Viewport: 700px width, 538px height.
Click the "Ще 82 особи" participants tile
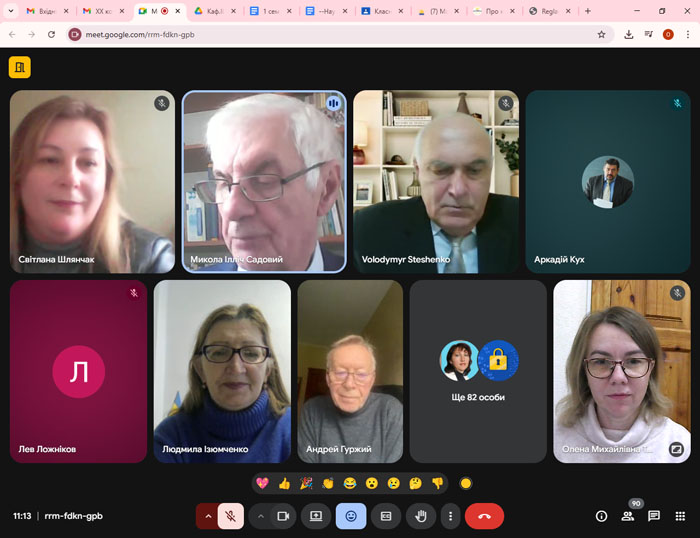pos(478,371)
